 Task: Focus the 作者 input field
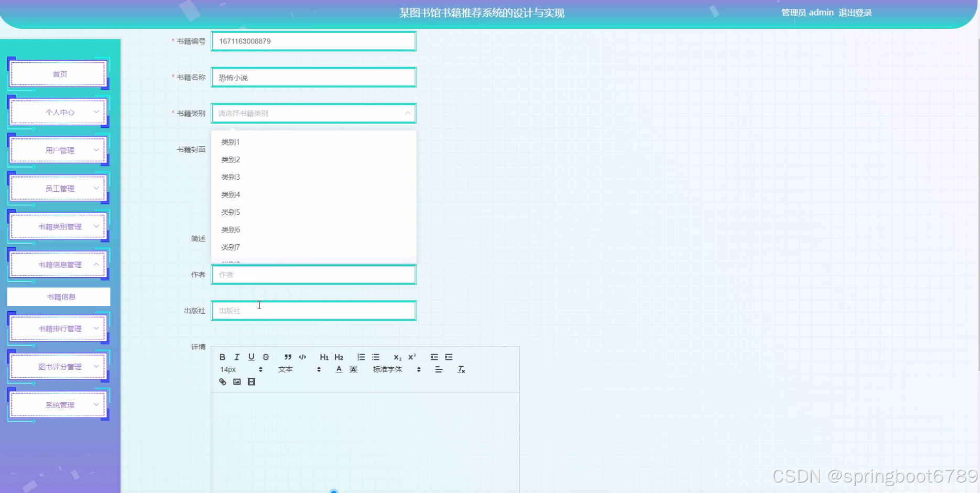pos(313,275)
